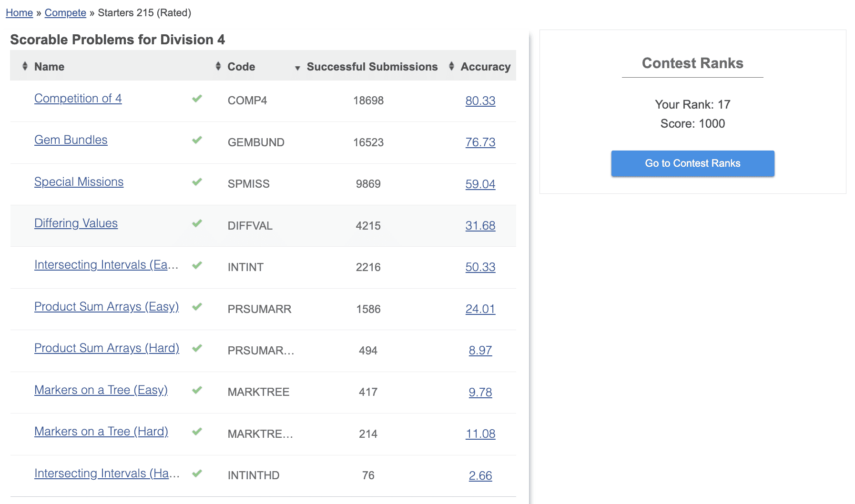The width and height of the screenshot is (855, 504).
Task: Open the Markers on a Tree (Easy) problem
Action: pos(101,390)
